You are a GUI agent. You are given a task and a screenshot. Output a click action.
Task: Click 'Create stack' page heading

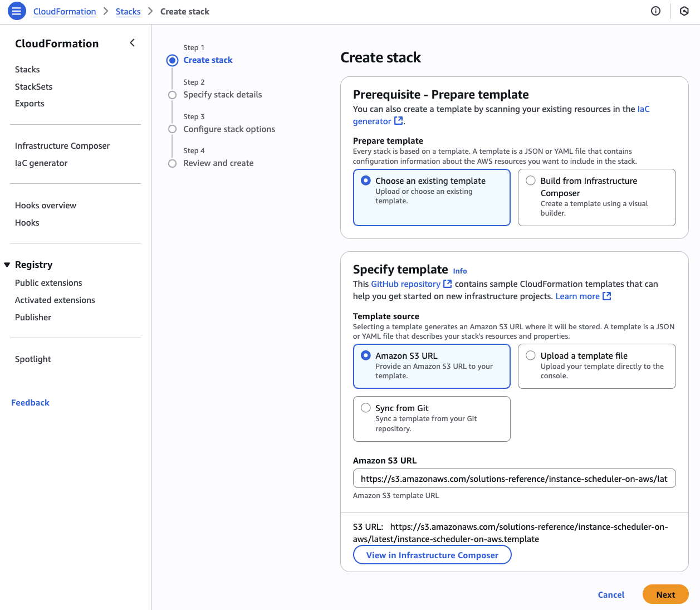[x=381, y=57]
